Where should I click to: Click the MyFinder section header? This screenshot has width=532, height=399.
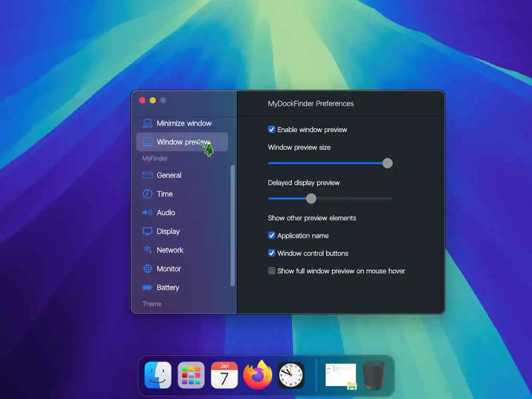click(155, 158)
